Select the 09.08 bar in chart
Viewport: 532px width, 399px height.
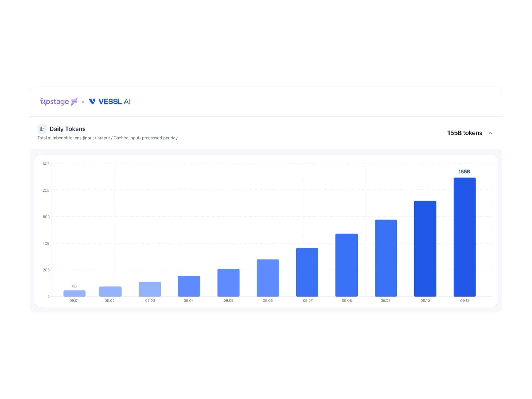click(346, 265)
